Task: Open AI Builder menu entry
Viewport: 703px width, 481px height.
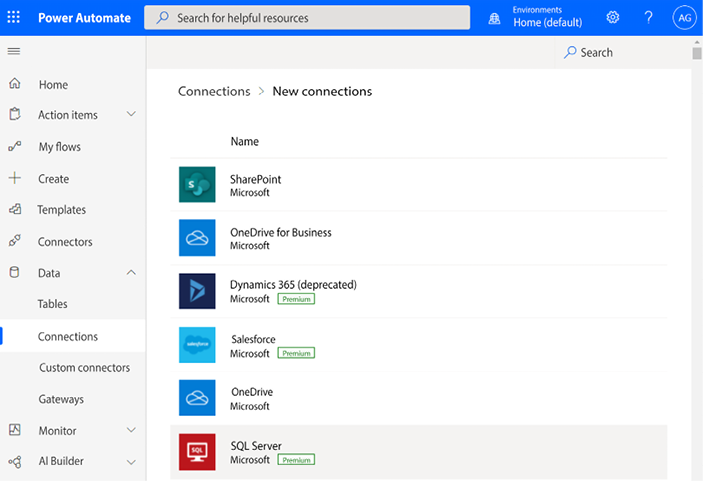Action: click(61, 461)
